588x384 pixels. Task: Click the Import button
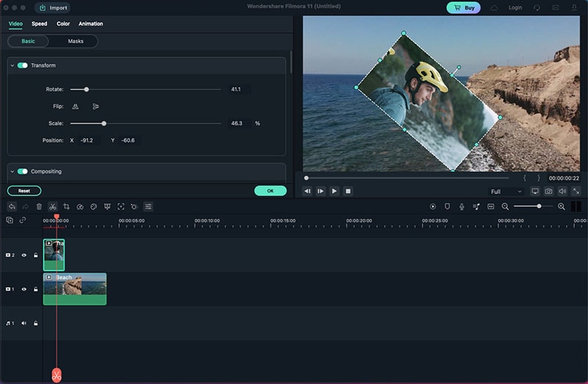54,7
